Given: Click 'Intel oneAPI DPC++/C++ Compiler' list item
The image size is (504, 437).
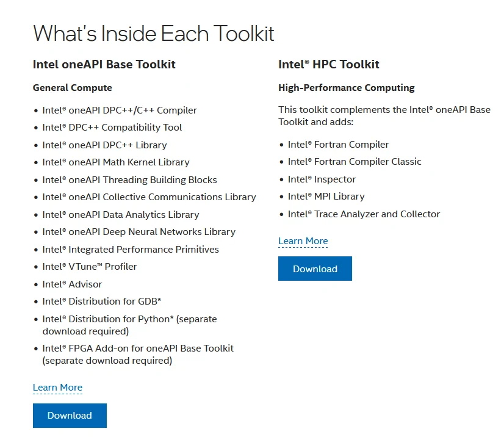Looking at the screenshot, I should pos(120,110).
